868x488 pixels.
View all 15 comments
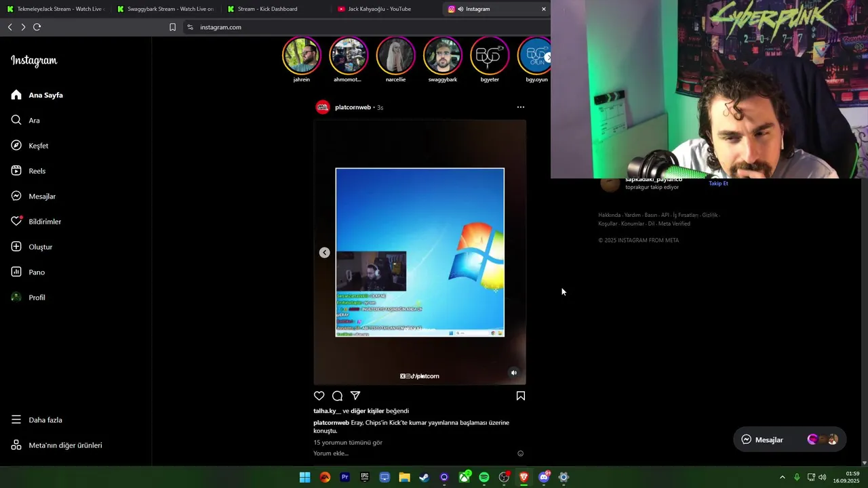tap(348, 443)
